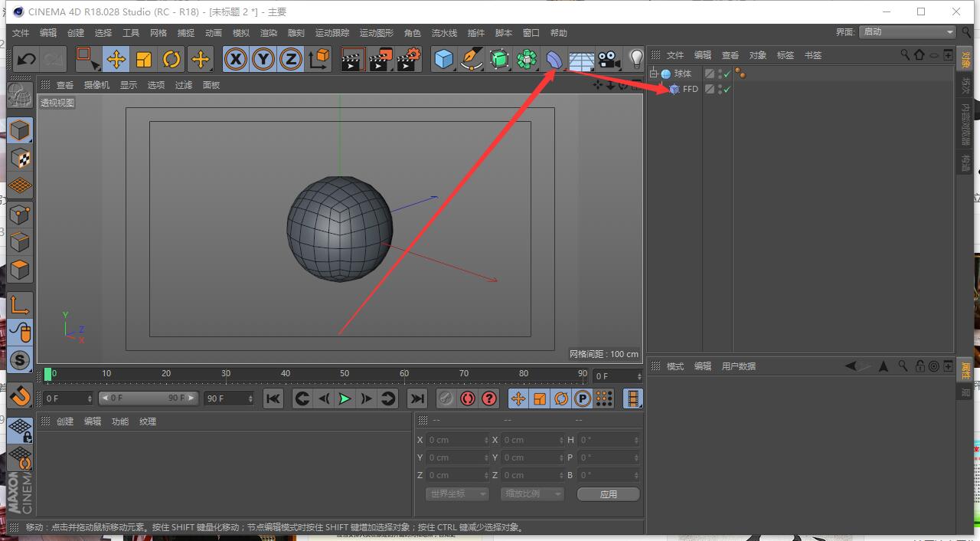Open the render settings icon
The height and width of the screenshot is (541, 980).
[x=409, y=59]
